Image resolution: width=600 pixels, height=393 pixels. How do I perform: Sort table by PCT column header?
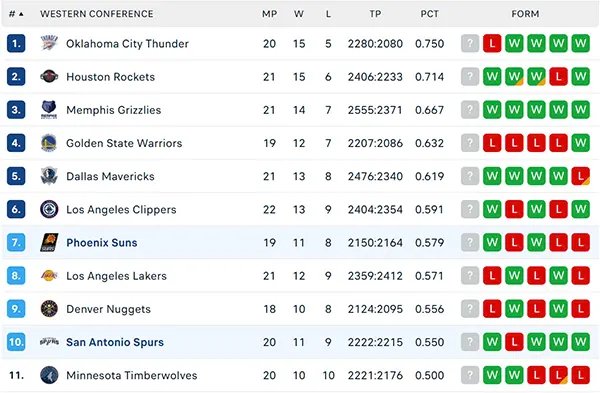(x=429, y=14)
